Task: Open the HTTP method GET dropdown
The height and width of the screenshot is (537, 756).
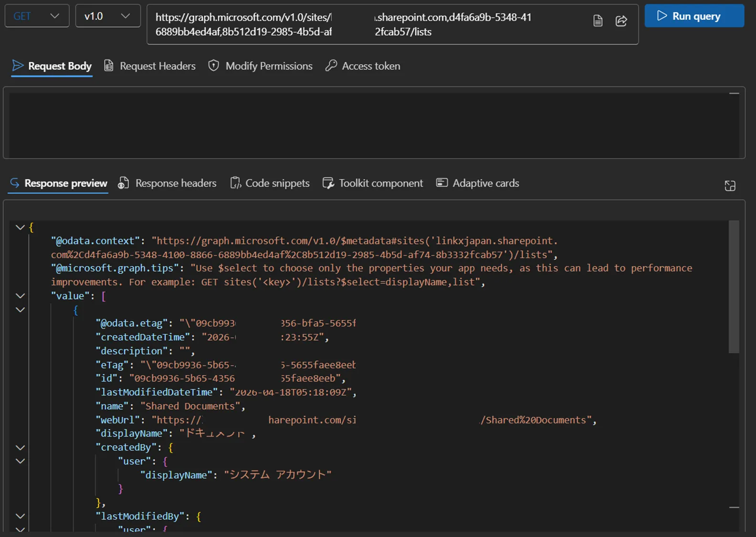Action: point(37,16)
